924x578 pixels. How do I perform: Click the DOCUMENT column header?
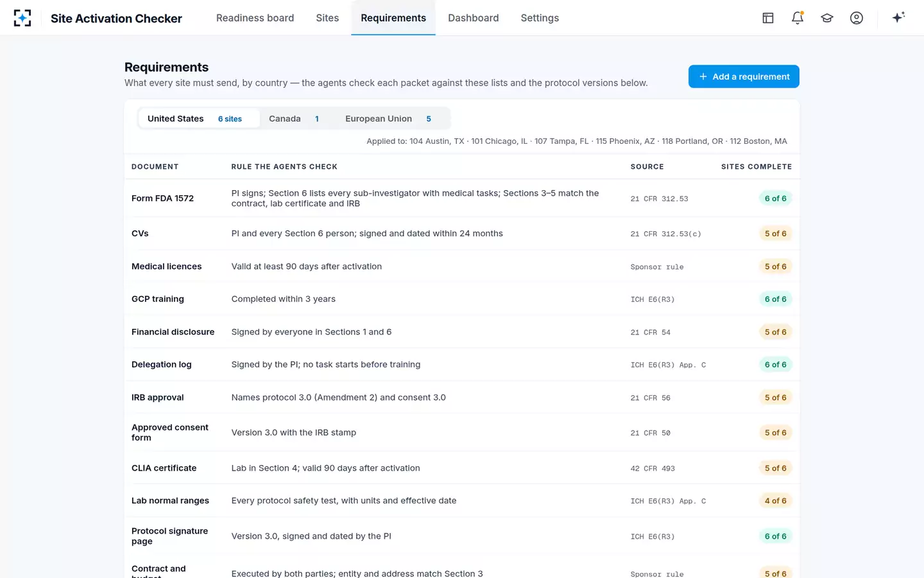coord(155,167)
